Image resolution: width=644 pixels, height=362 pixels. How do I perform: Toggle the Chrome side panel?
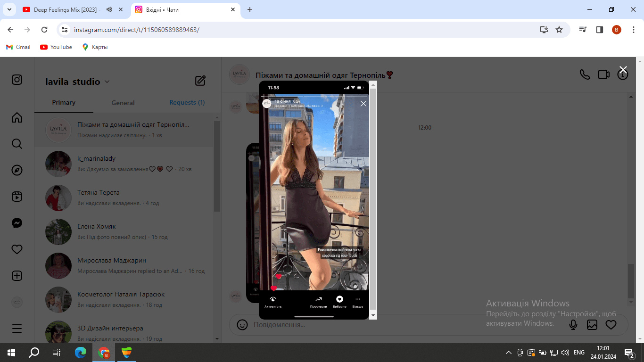tap(600, 30)
